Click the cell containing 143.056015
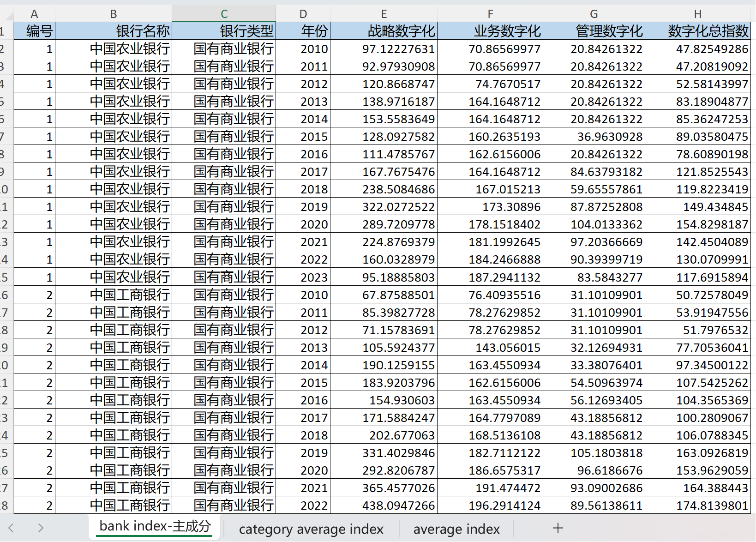 (490, 347)
